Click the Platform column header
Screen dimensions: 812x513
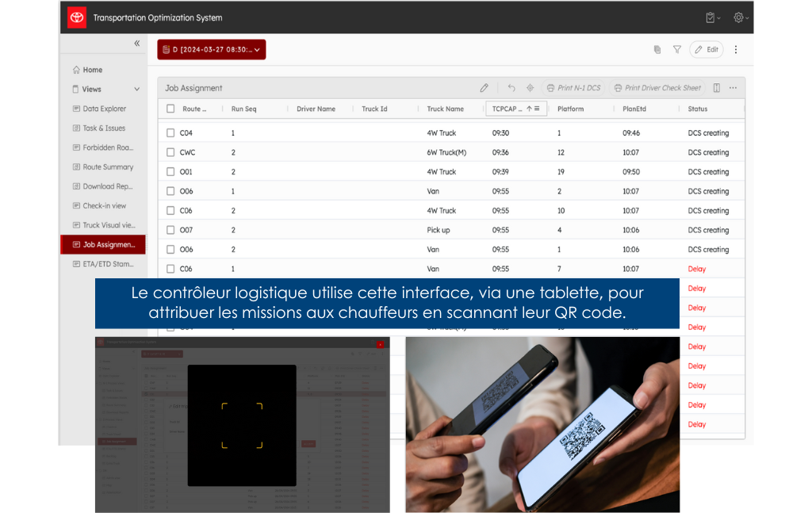pyautogui.click(x=571, y=109)
